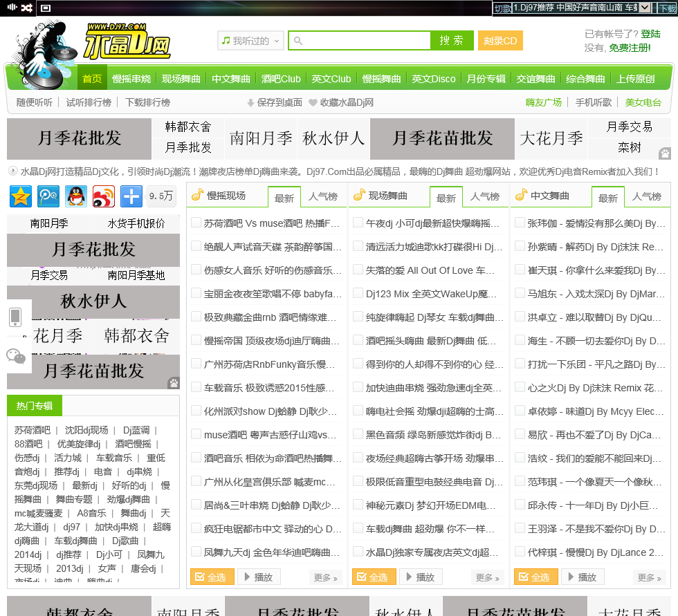Click the Sina Weibo share icon

pyautogui.click(x=104, y=196)
